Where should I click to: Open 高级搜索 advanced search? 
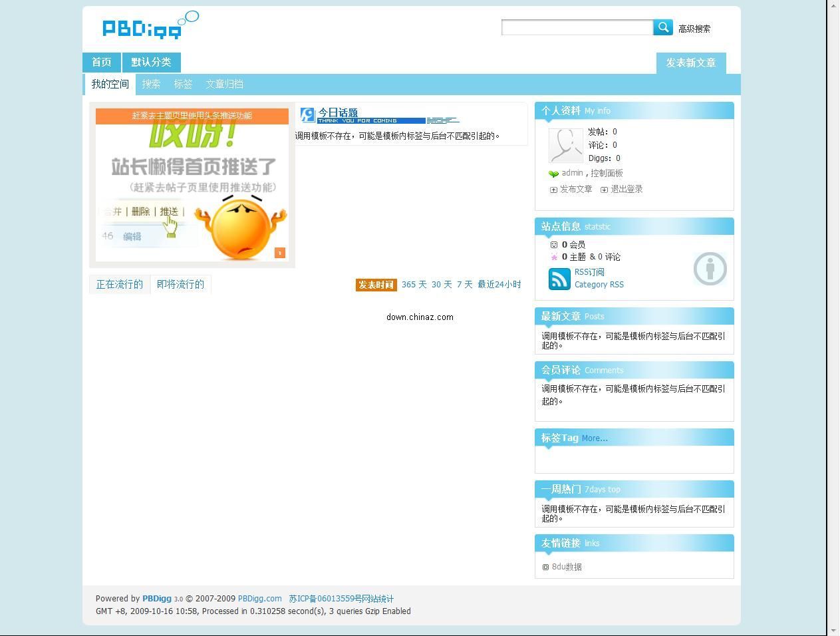click(694, 29)
